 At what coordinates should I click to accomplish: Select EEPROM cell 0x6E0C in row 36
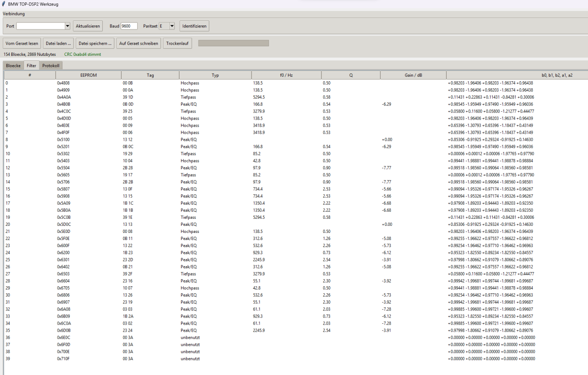click(x=64, y=338)
